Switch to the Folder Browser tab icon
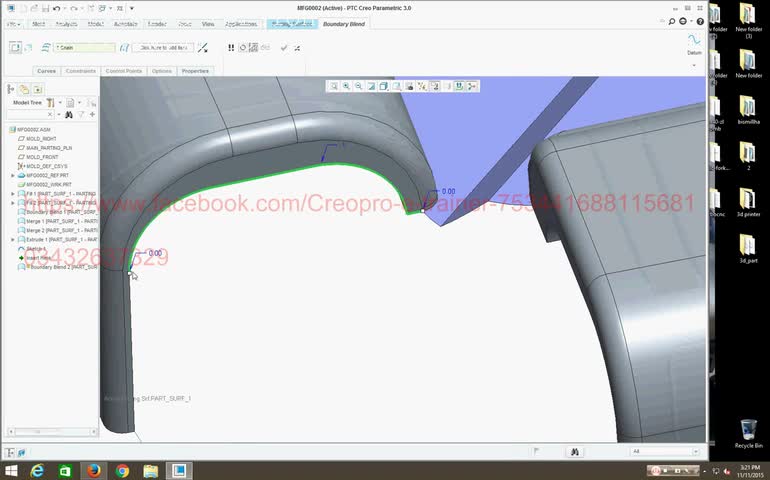 (x=24, y=89)
